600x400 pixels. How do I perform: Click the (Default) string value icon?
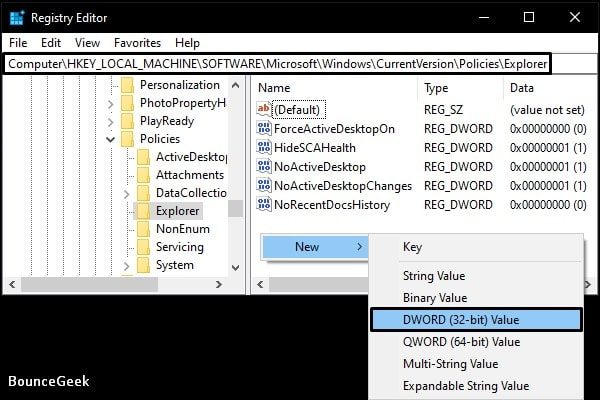coord(264,109)
